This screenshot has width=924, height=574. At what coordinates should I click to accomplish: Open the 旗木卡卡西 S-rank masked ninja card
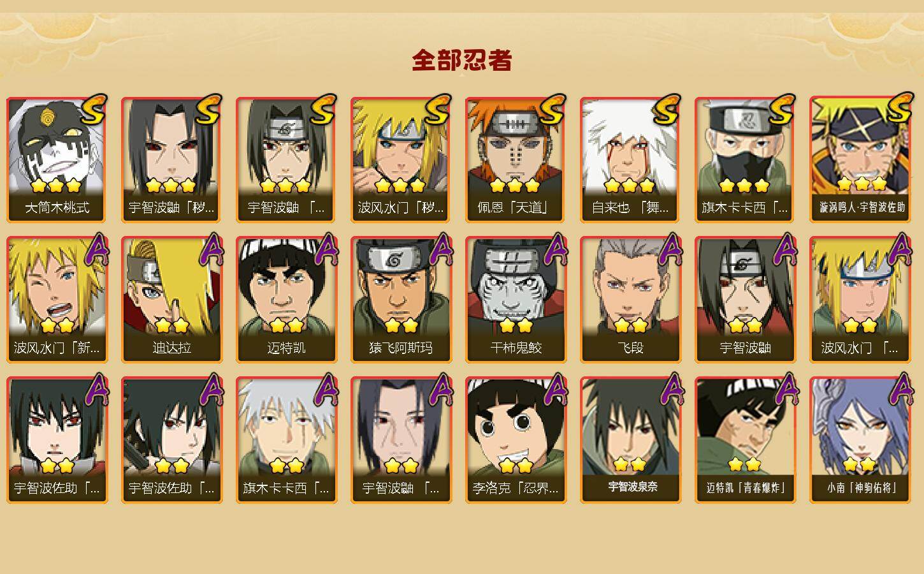(x=745, y=159)
